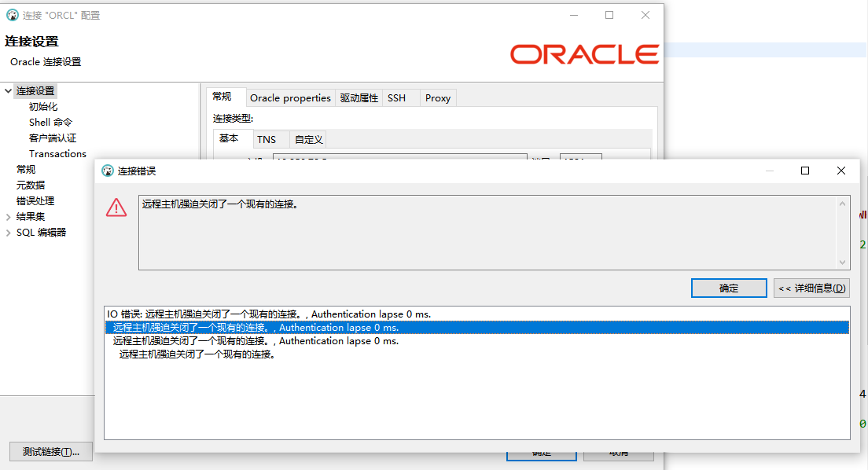Click the DBeaver icon in error dialog title
Viewport: 868px width, 470px height.
[108, 171]
